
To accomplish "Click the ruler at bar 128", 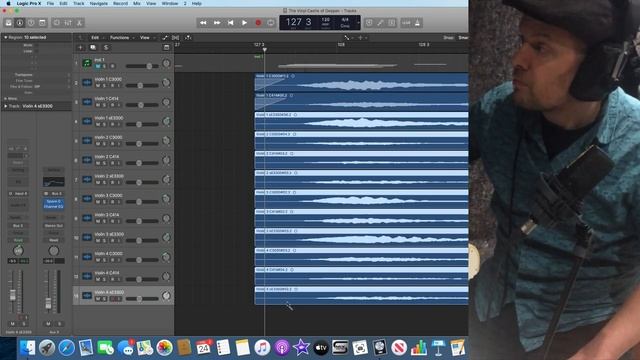I will tap(341, 44).
